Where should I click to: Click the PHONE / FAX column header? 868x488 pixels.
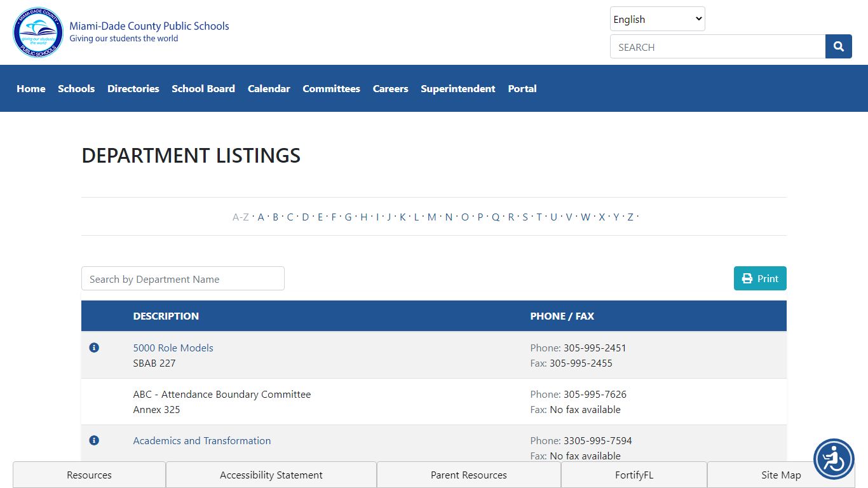click(x=562, y=316)
